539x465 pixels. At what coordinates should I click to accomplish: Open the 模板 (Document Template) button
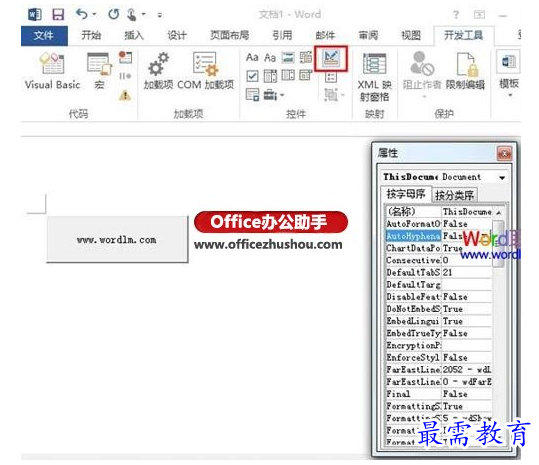[x=509, y=74]
